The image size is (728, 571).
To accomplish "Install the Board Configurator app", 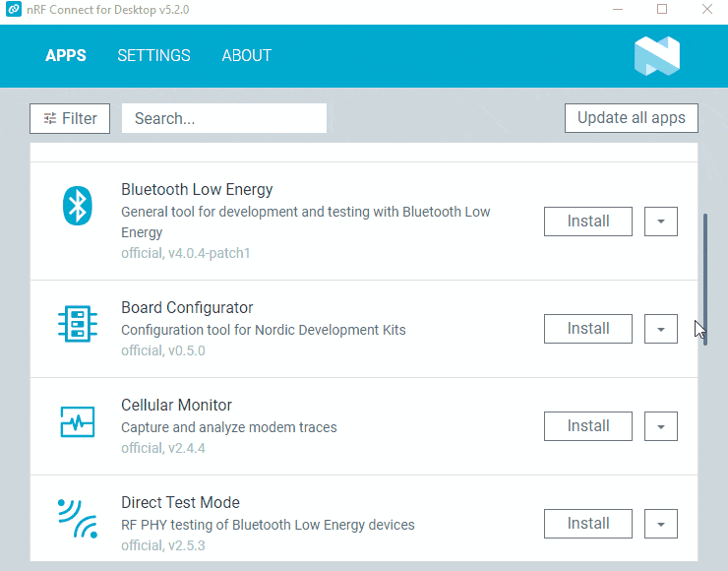I will click(x=588, y=329).
